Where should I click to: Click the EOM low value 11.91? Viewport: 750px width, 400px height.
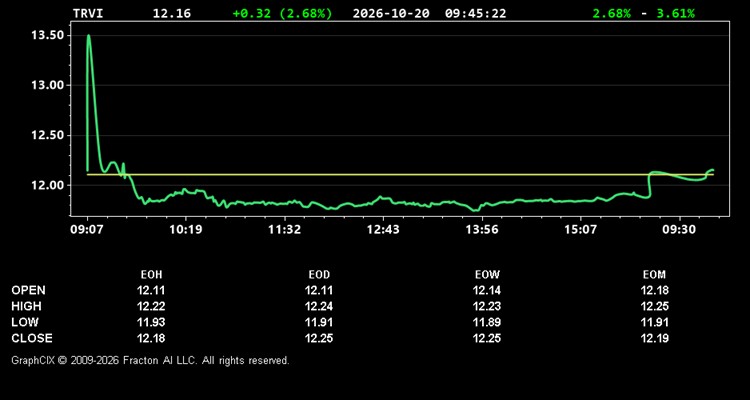[655, 322]
